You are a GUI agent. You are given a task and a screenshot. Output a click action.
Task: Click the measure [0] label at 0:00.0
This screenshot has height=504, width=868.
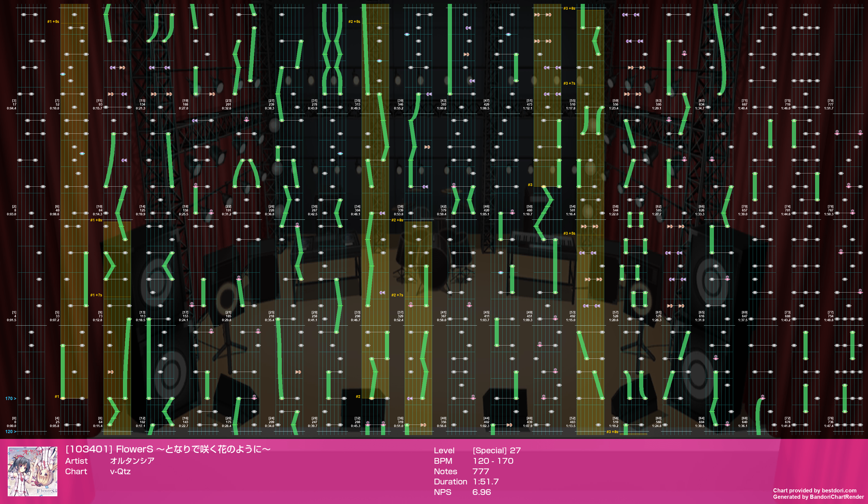(x=13, y=422)
